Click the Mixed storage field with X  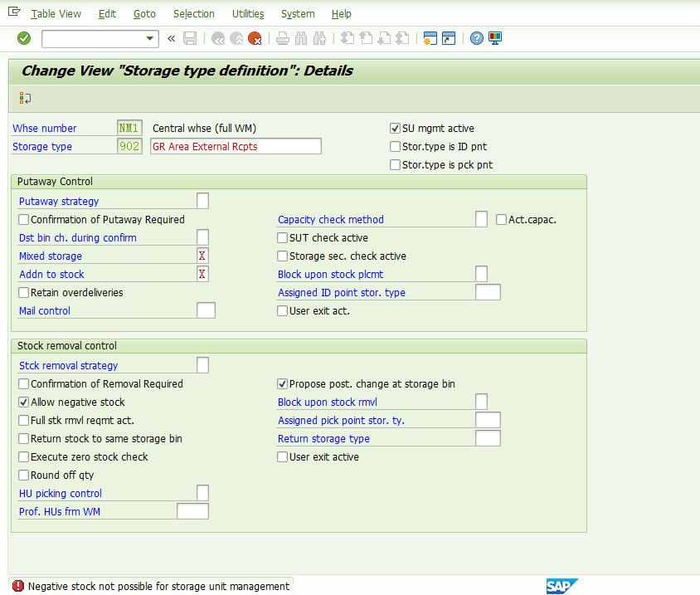202,256
